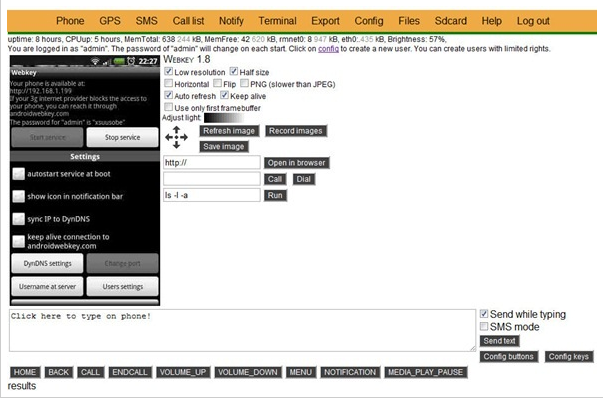Click the four-way move arrows icon
The height and width of the screenshot is (399, 603).
[x=176, y=137]
